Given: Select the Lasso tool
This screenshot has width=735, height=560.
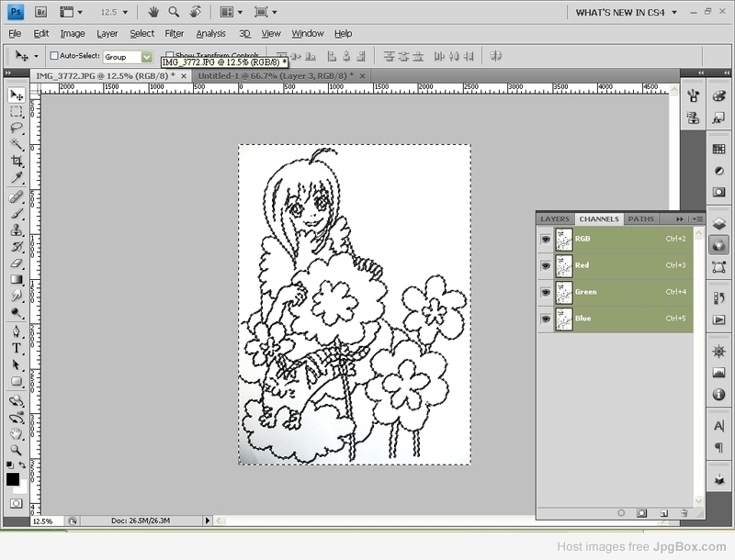Looking at the screenshot, I should click(x=17, y=128).
